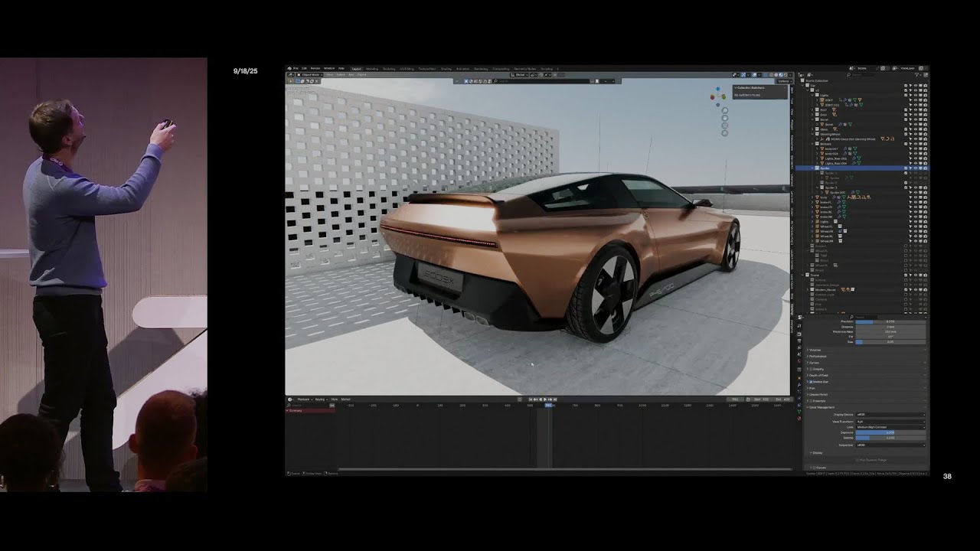Open the View Transform dropdown
980x551 pixels.
pos(890,422)
